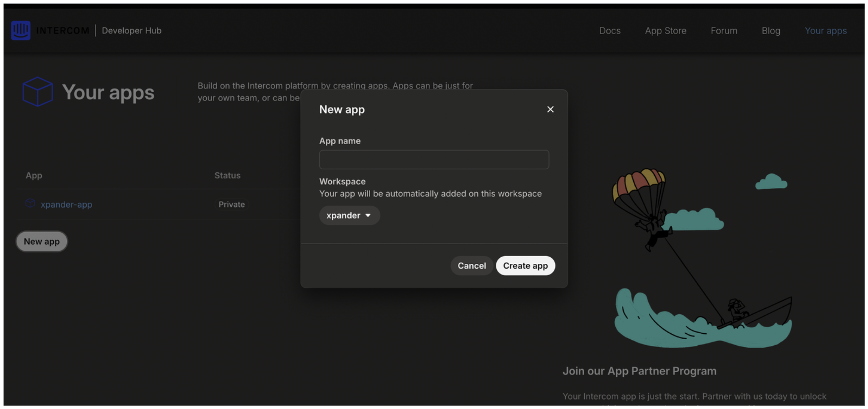Open the Blog navigation link

(x=770, y=31)
